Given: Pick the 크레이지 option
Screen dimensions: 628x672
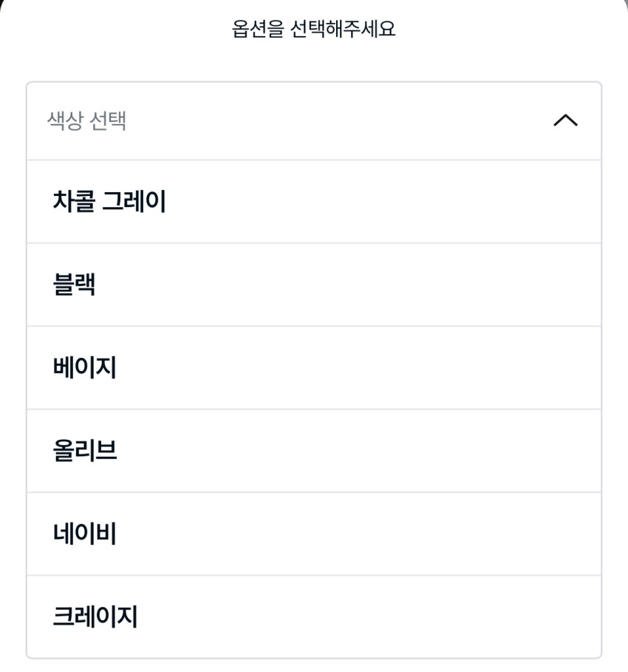Looking at the screenshot, I should point(95,617).
